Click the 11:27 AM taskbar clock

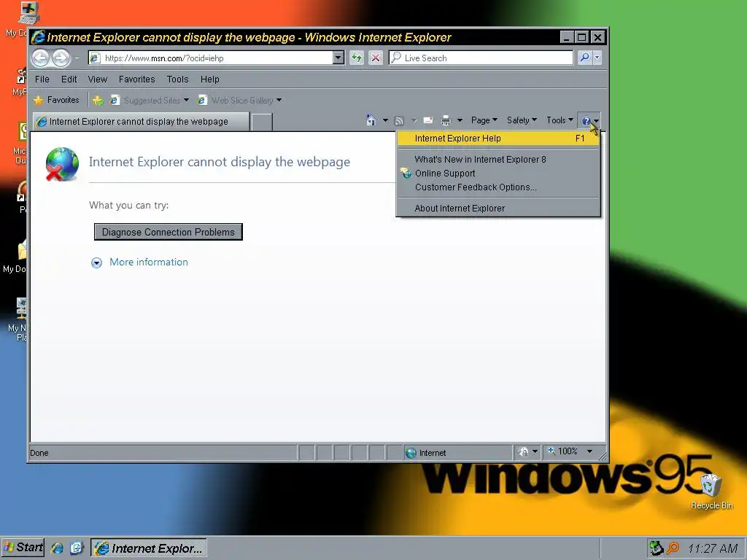pos(713,548)
